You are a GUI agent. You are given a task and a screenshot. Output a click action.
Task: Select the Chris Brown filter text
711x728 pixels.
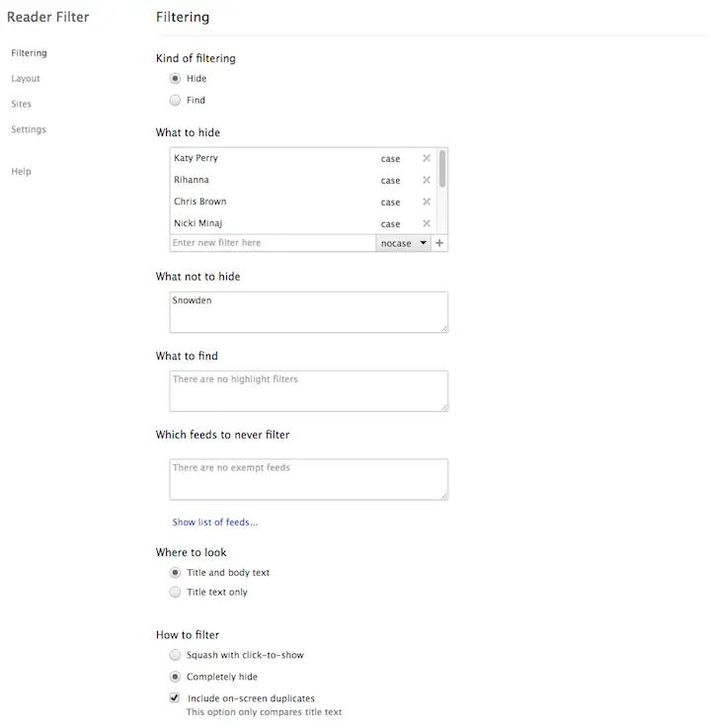[200, 202]
